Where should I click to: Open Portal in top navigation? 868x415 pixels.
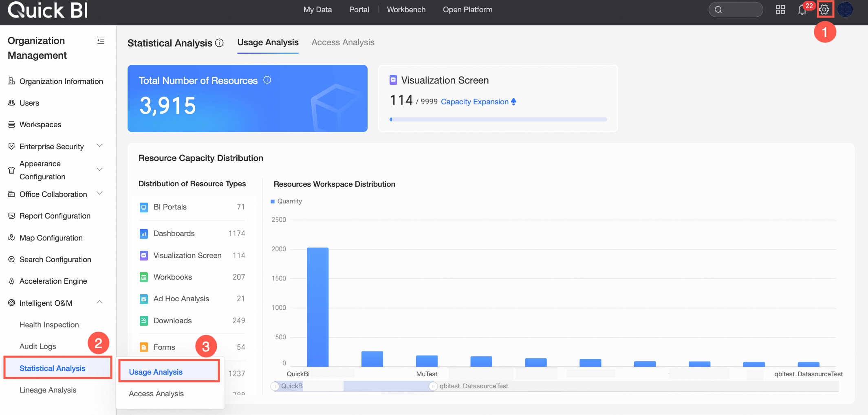[359, 10]
